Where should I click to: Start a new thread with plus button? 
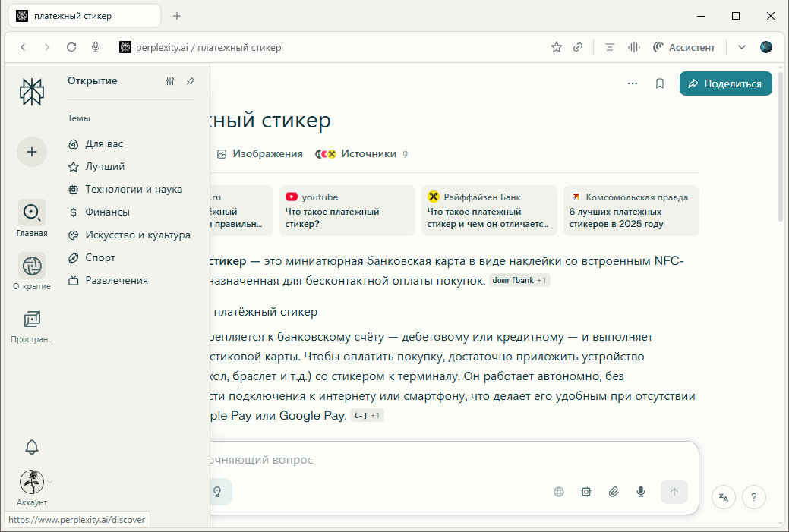click(x=32, y=152)
